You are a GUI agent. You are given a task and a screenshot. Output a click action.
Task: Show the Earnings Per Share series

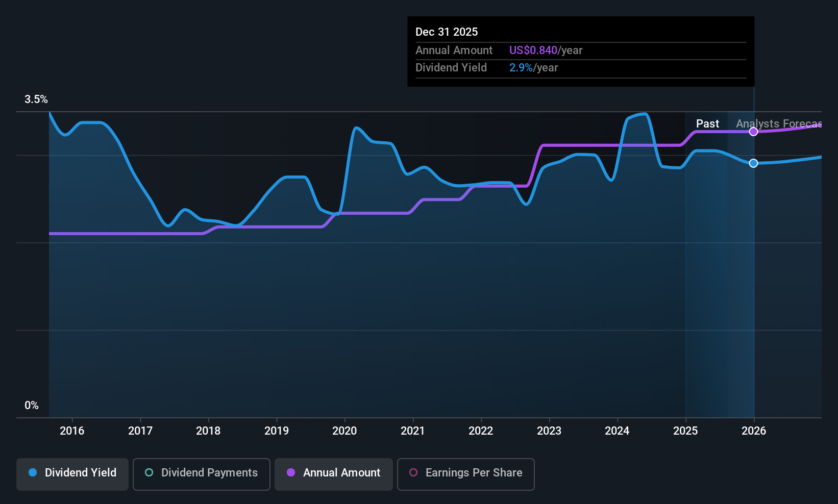tap(465, 474)
